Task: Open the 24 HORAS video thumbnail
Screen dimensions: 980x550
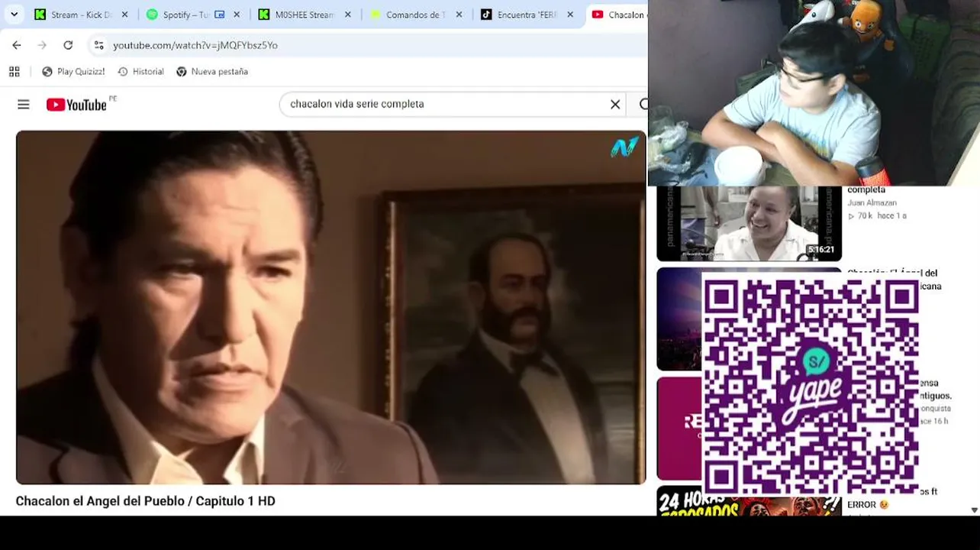Action: (x=749, y=501)
